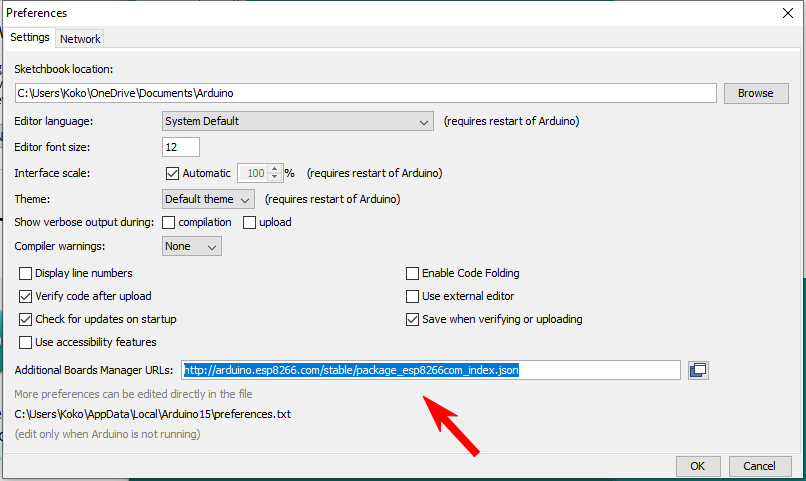Image resolution: width=806 pixels, height=481 pixels.
Task: Select the Settings tab
Action: (30, 38)
